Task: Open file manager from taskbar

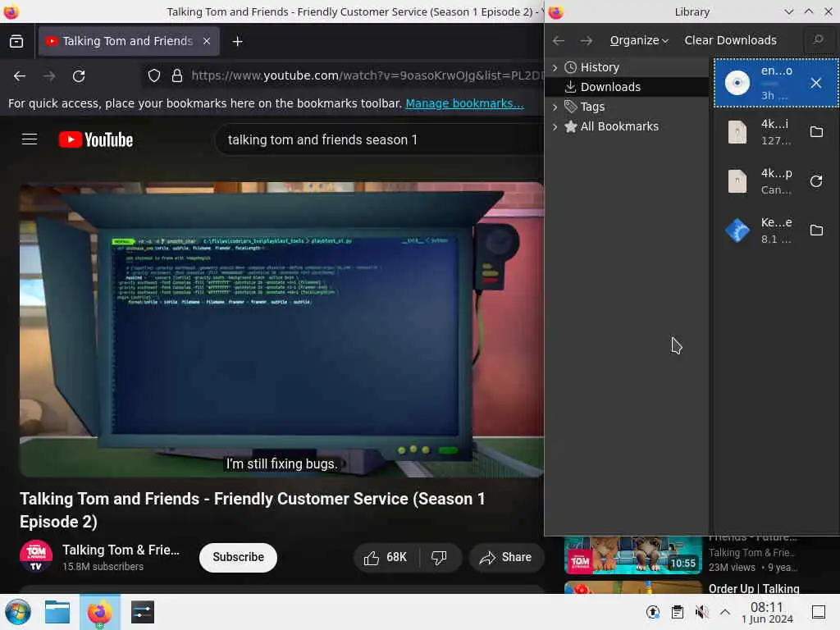Action: click(x=57, y=612)
